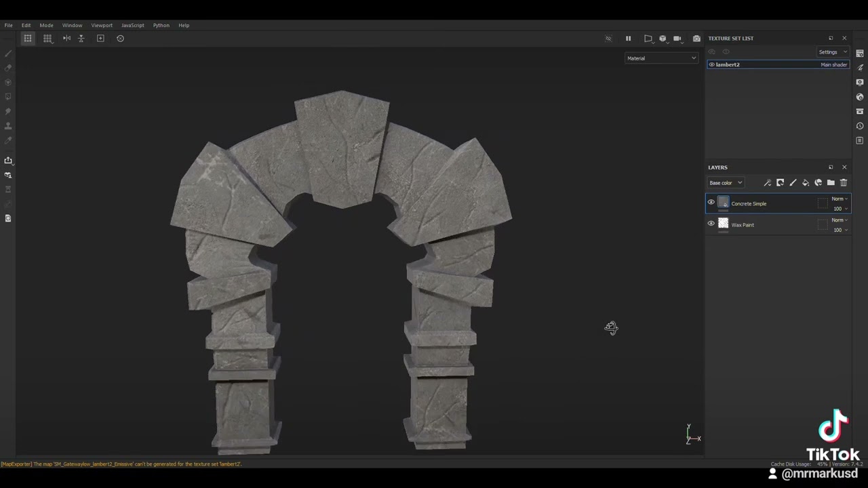The height and width of the screenshot is (488, 868).
Task: Open the File menu
Action: pos(9,25)
